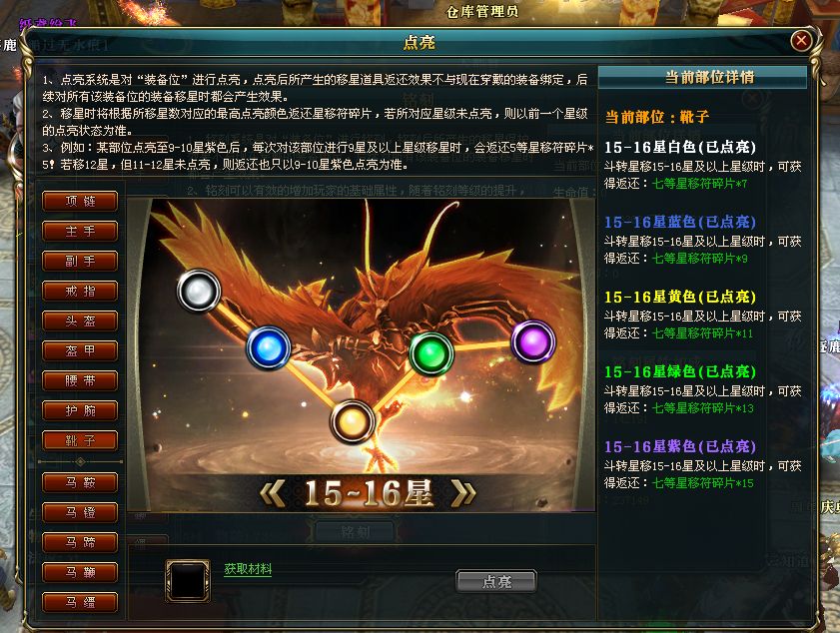This screenshot has width=840, height=633.
Task: Select the 项链 equipment slot
Action: (x=80, y=202)
